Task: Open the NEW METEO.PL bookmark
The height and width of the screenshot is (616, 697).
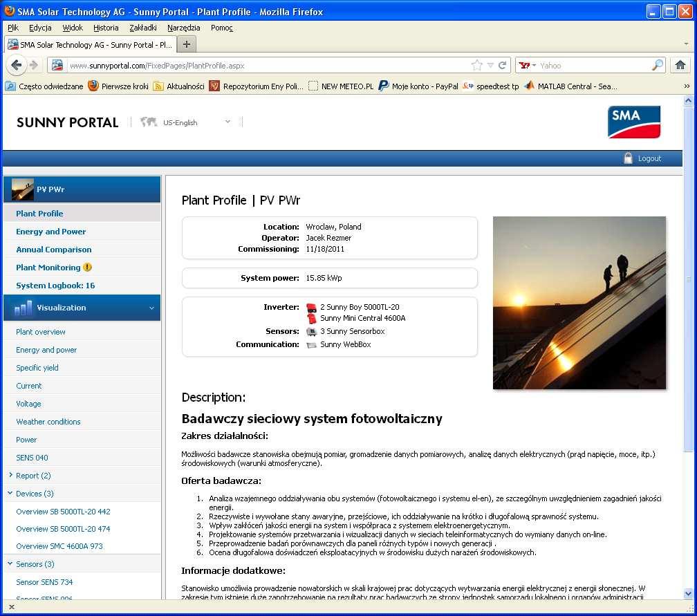Action: point(341,86)
